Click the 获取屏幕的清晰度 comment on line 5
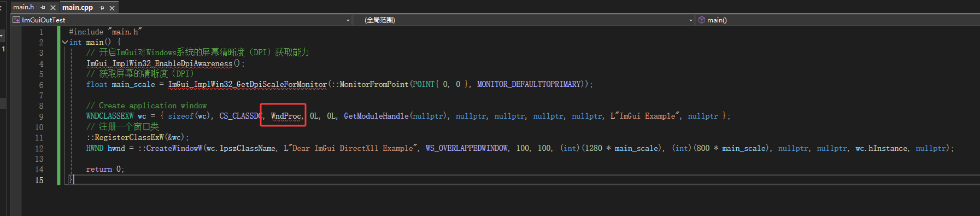Viewport: 980px width, 216px height. tap(140, 74)
